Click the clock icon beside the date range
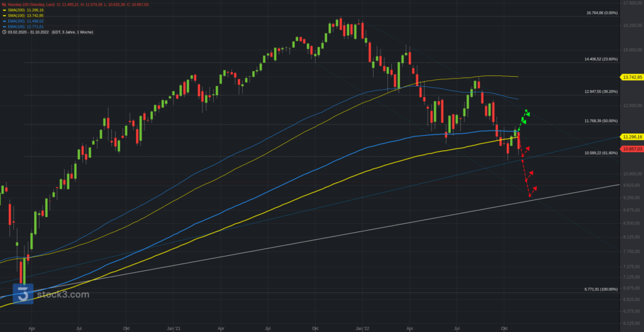 pos(4,32)
